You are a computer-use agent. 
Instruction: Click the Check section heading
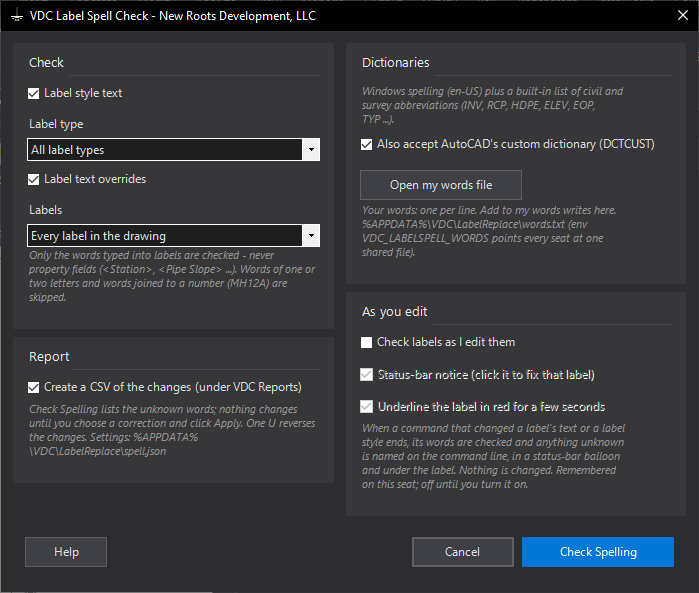coord(46,62)
